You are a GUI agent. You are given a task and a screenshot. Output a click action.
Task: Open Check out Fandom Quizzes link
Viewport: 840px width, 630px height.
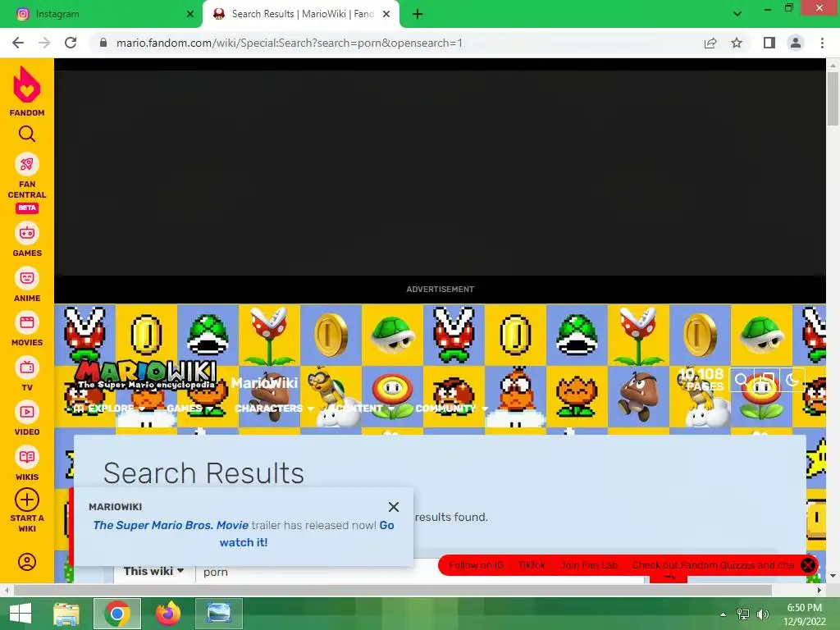click(x=713, y=565)
